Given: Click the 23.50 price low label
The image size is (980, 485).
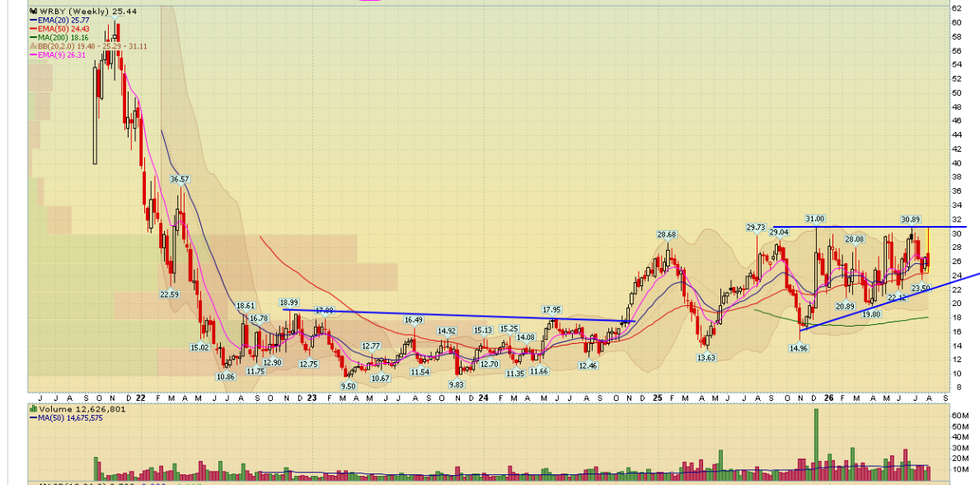Looking at the screenshot, I should [x=921, y=288].
